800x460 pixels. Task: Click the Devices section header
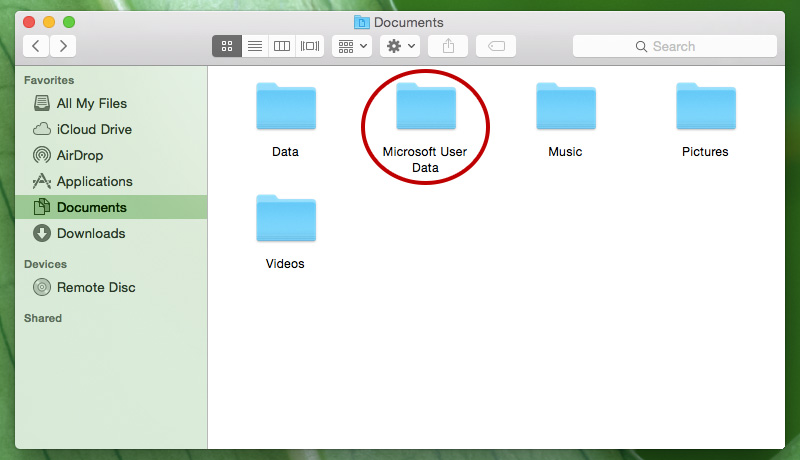tap(45, 264)
